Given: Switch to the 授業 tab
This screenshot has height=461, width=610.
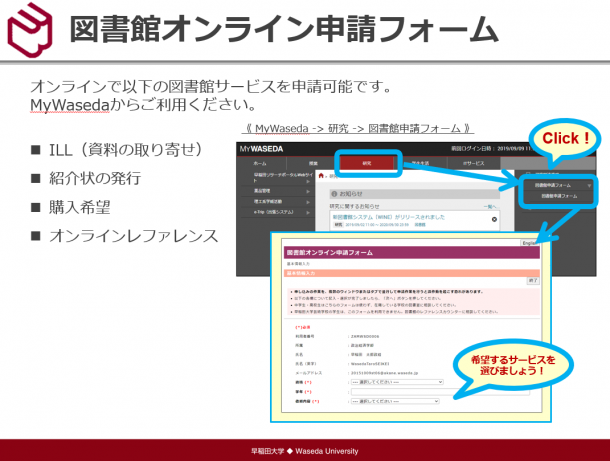Looking at the screenshot, I should (313, 163).
